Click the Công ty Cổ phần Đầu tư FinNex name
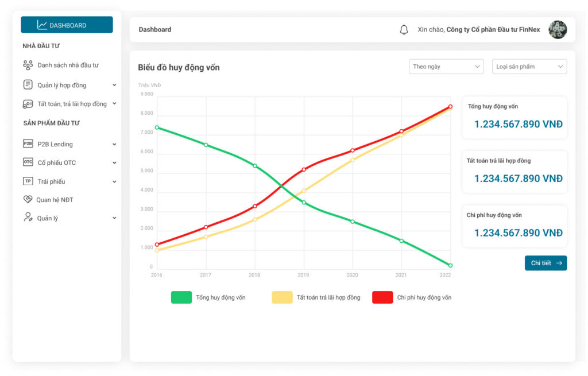The width and height of the screenshot is (588, 376). [x=493, y=30]
